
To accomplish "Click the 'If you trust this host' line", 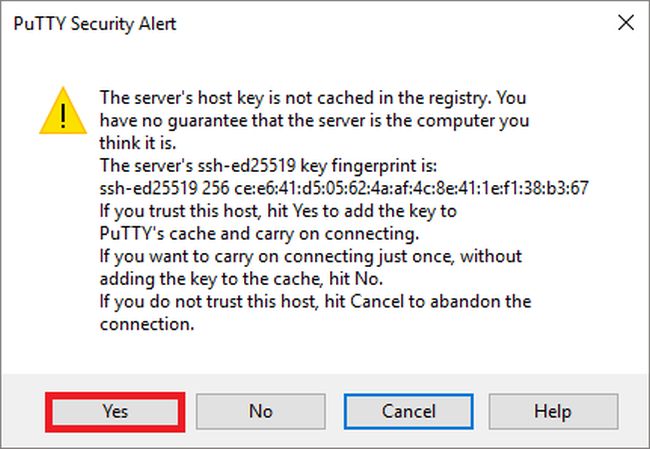I will coord(274,211).
